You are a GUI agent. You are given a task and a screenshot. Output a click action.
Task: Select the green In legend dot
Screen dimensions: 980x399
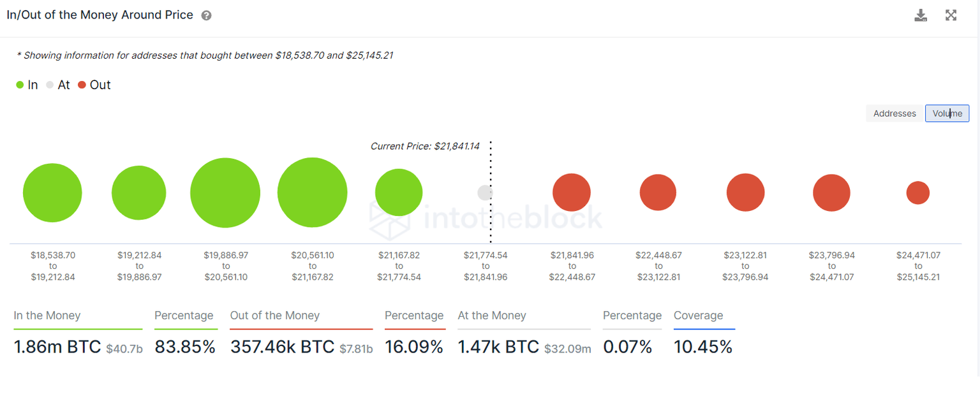[19, 84]
